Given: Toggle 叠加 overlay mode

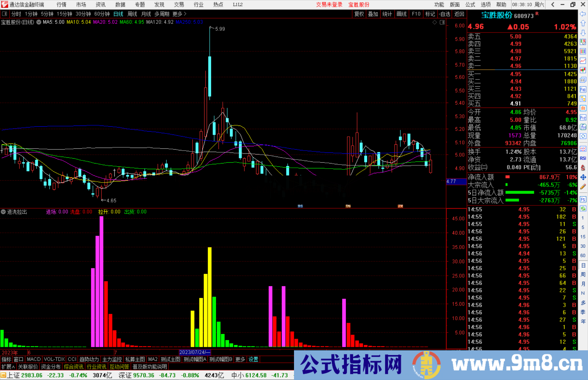Looking at the screenshot, I should click(373, 14).
